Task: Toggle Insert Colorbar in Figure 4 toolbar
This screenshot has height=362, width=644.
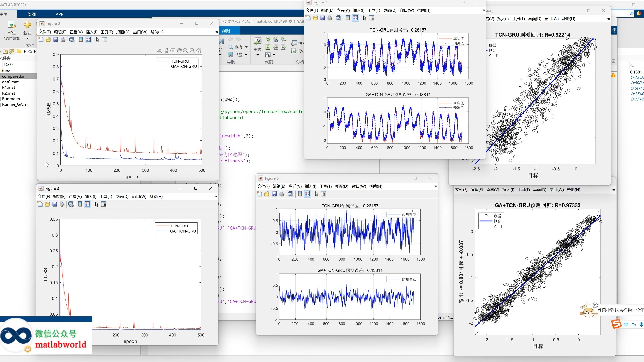Action: pyautogui.click(x=348, y=18)
